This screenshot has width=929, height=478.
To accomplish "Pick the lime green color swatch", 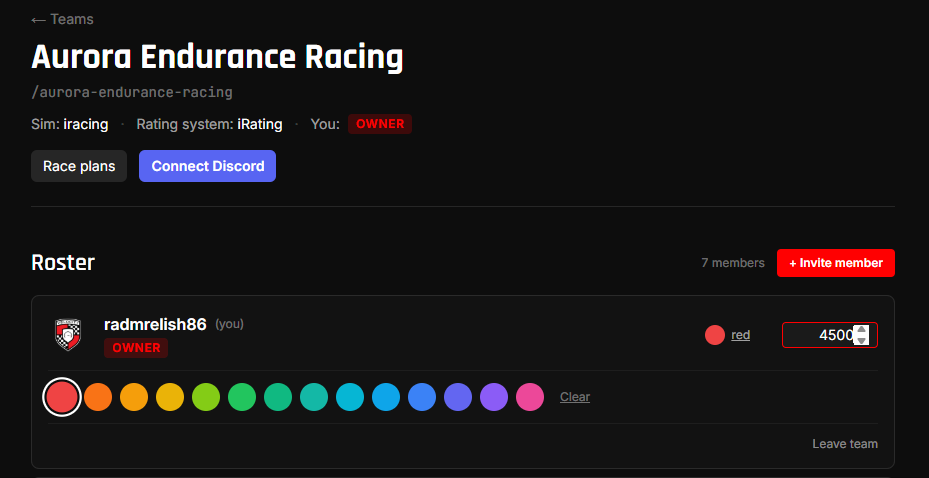I will coord(206,397).
